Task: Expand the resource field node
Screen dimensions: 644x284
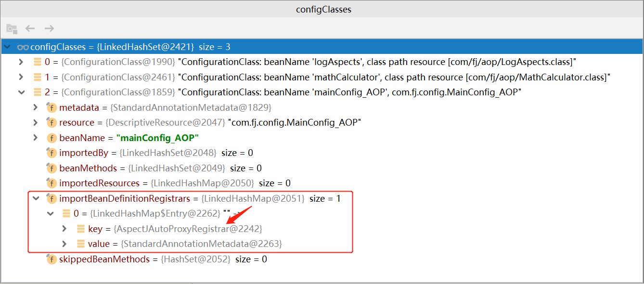Action: coord(35,122)
